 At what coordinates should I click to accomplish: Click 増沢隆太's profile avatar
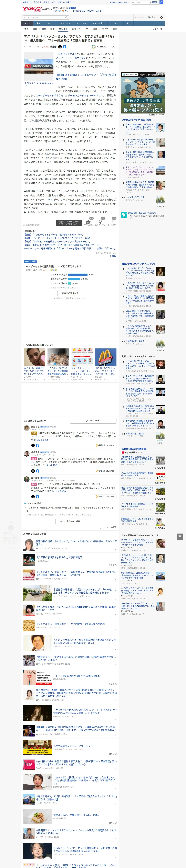[26, 479]
